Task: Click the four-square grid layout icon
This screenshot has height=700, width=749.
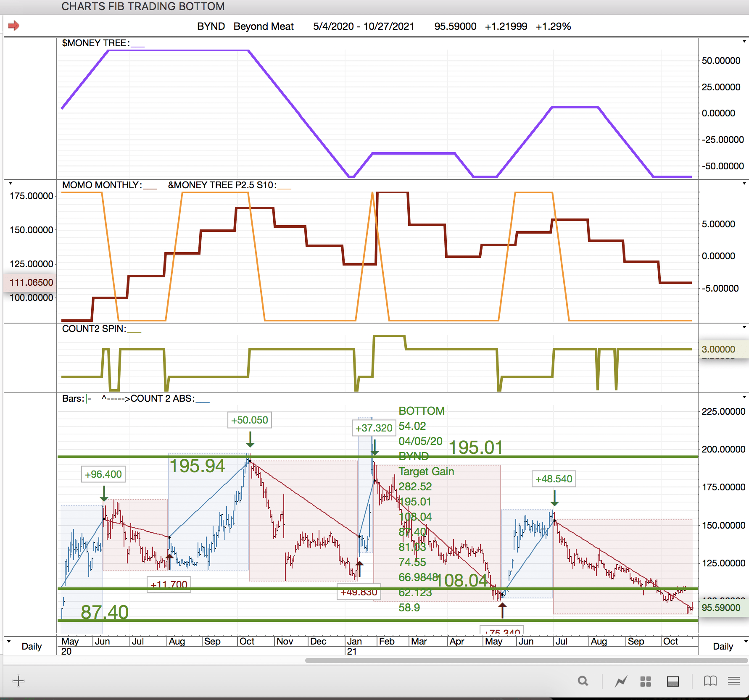Action: tap(646, 681)
